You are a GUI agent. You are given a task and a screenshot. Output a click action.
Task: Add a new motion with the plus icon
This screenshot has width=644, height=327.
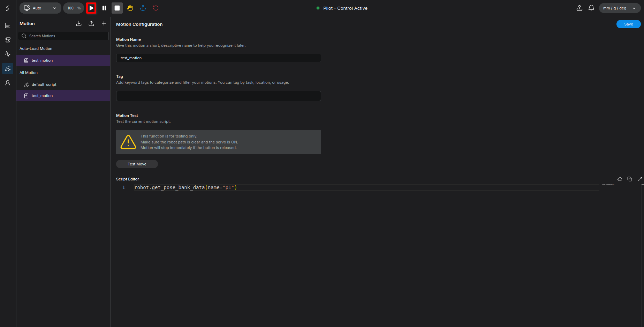pos(104,23)
